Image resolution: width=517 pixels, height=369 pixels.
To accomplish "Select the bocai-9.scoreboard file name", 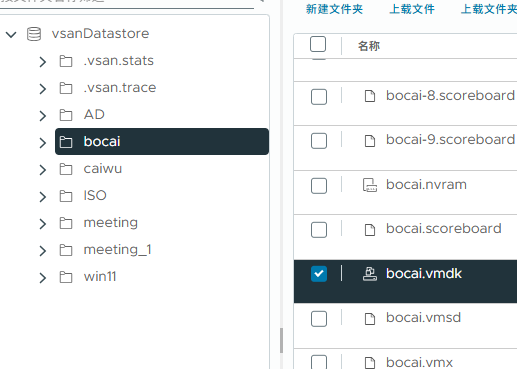I will (450, 140).
